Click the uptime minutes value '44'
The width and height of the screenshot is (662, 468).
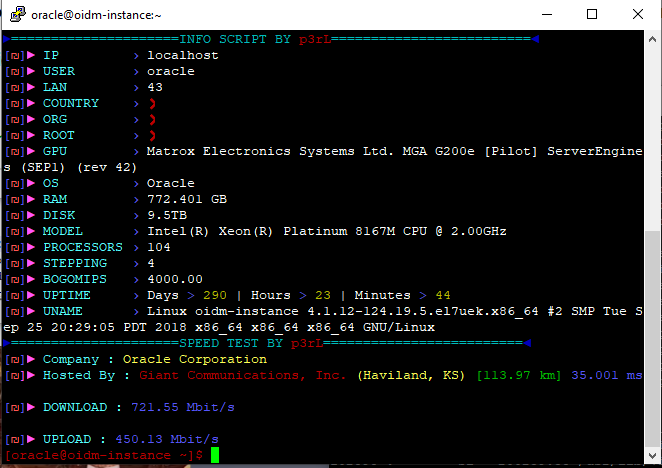pos(443,295)
